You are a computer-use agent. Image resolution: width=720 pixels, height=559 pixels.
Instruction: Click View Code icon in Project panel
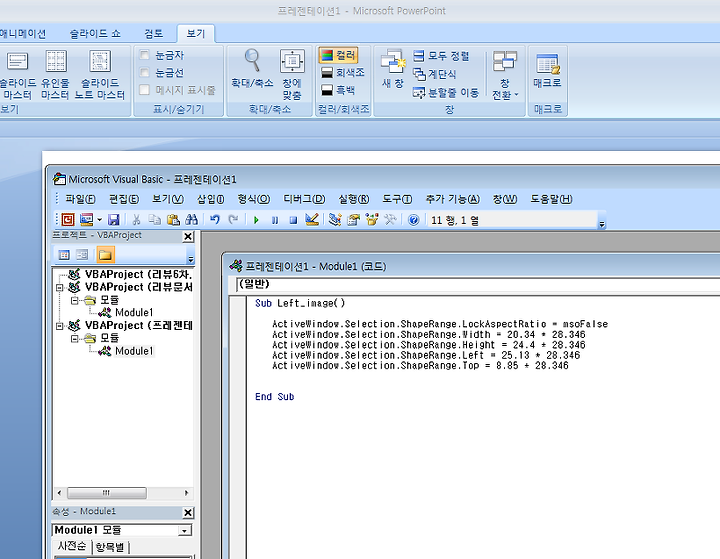click(x=64, y=254)
